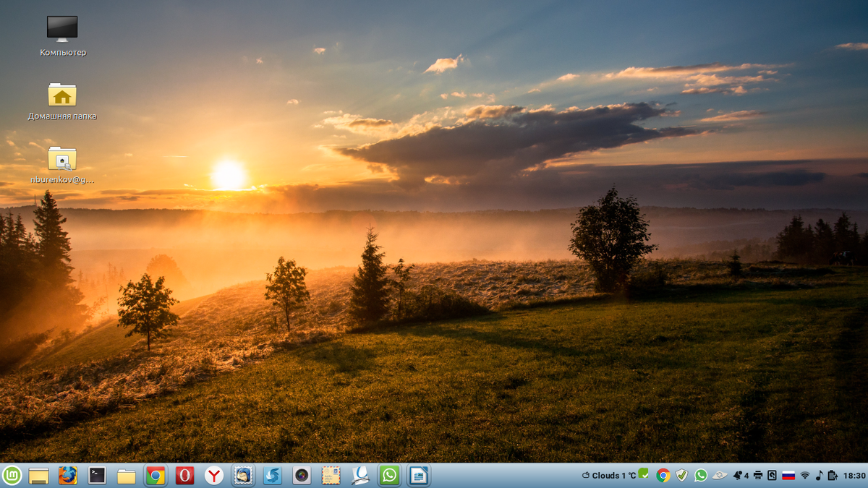868x488 pixels.
Task: Launch the Opera browser
Action: [185, 475]
